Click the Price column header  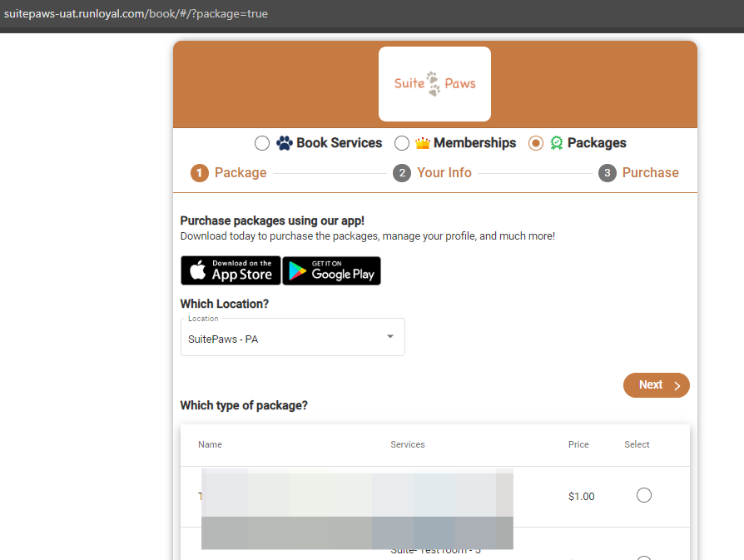click(x=578, y=444)
